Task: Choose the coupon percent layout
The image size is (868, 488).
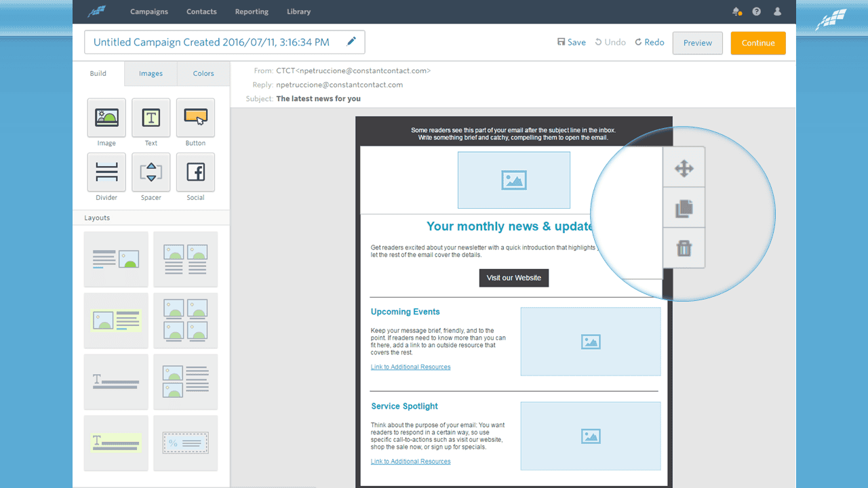Action: click(x=185, y=443)
